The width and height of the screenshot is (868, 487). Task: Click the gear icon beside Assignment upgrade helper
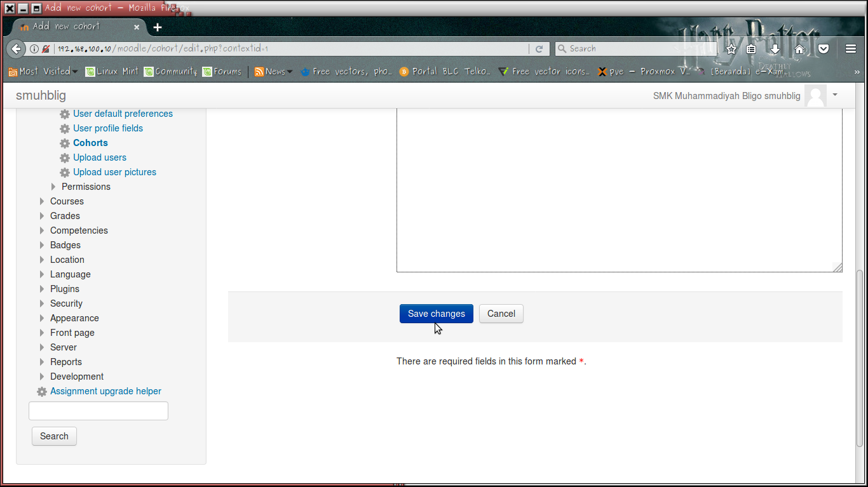tap(42, 392)
